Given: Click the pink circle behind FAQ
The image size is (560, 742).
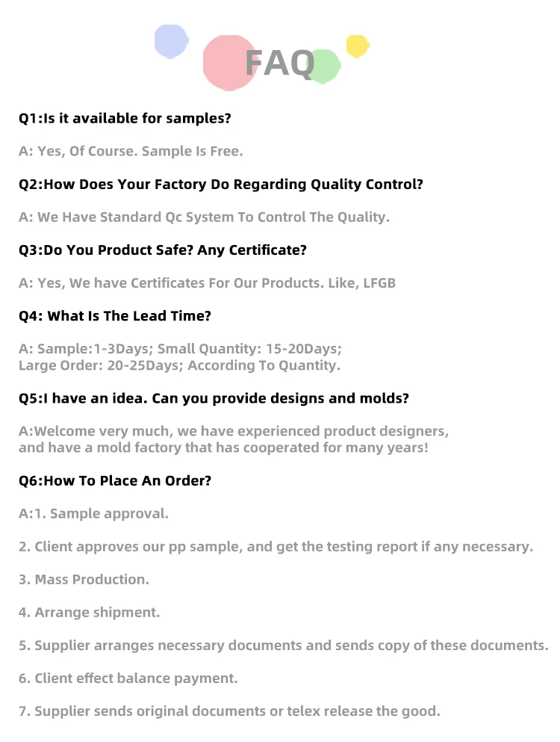Looking at the screenshot, I should coord(225,60).
